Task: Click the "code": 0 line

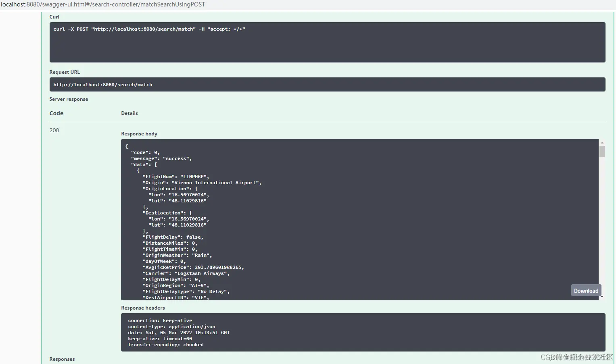Action: tap(145, 152)
